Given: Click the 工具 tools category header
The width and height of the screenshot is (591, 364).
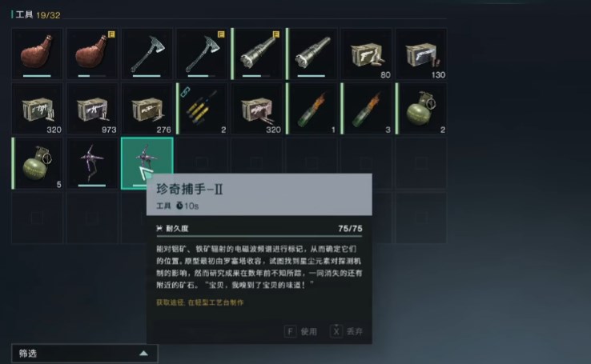Looking at the screenshot, I should point(24,15).
